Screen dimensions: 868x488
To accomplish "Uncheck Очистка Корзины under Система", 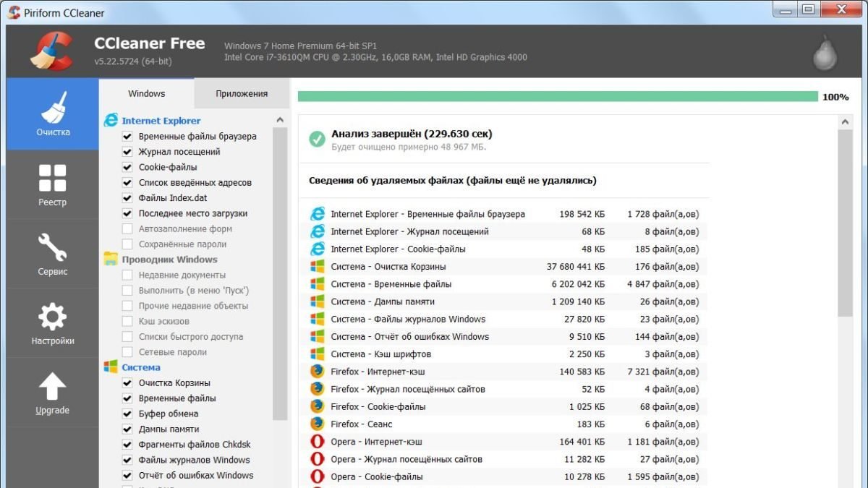I will [127, 382].
